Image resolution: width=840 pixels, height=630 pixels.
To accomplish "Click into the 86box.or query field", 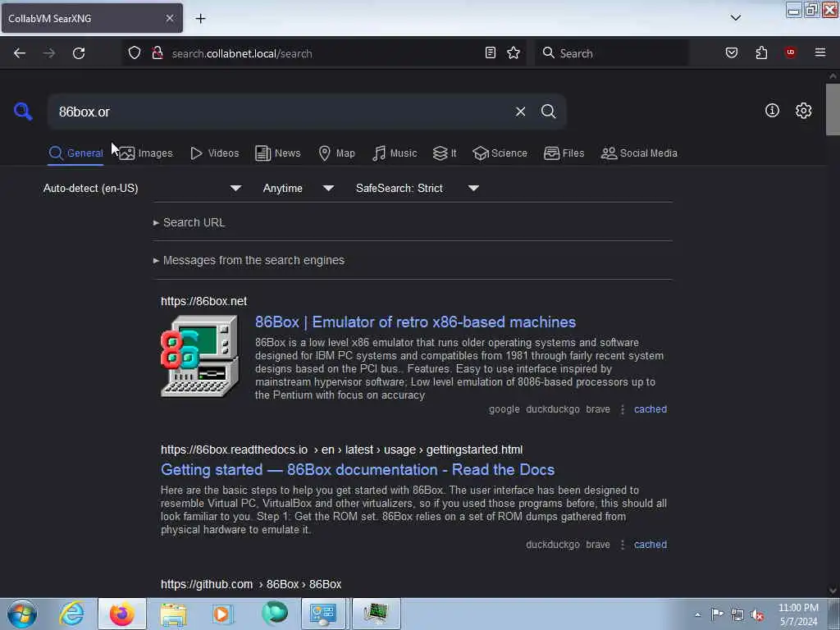I will (279, 112).
